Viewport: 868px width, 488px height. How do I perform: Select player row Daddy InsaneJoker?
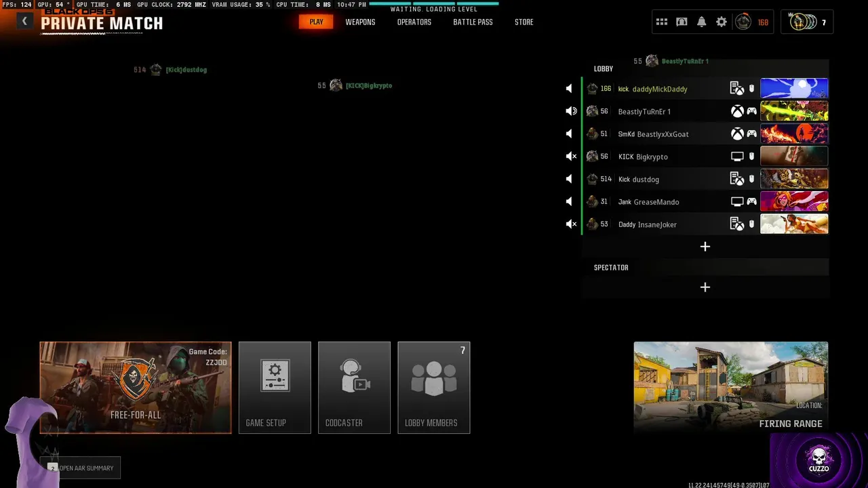coord(705,224)
